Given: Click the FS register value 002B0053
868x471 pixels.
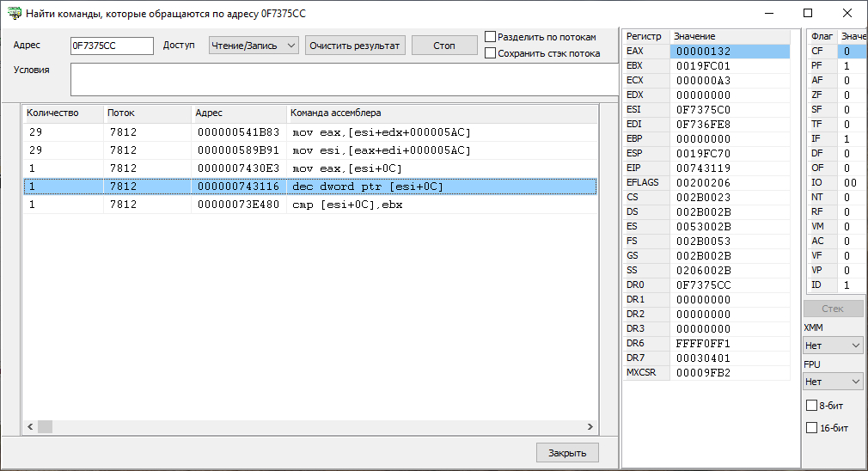Looking at the screenshot, I should click(x=730, y=241).
